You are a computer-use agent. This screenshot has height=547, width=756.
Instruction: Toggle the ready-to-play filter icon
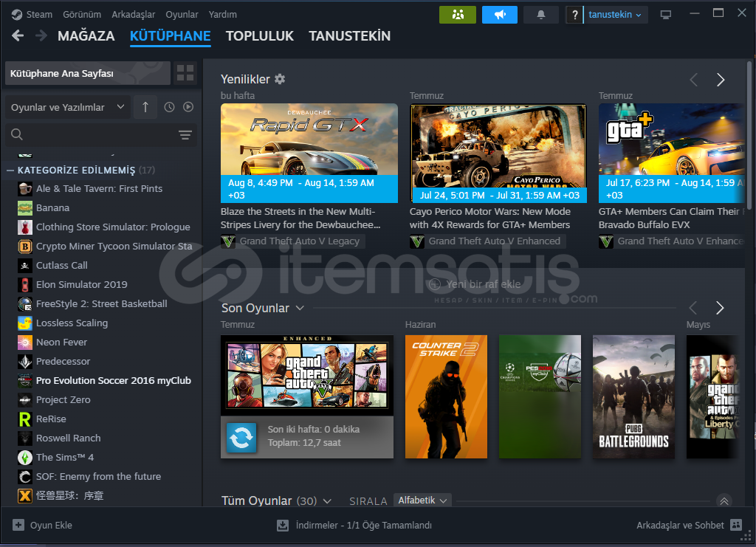188,107
